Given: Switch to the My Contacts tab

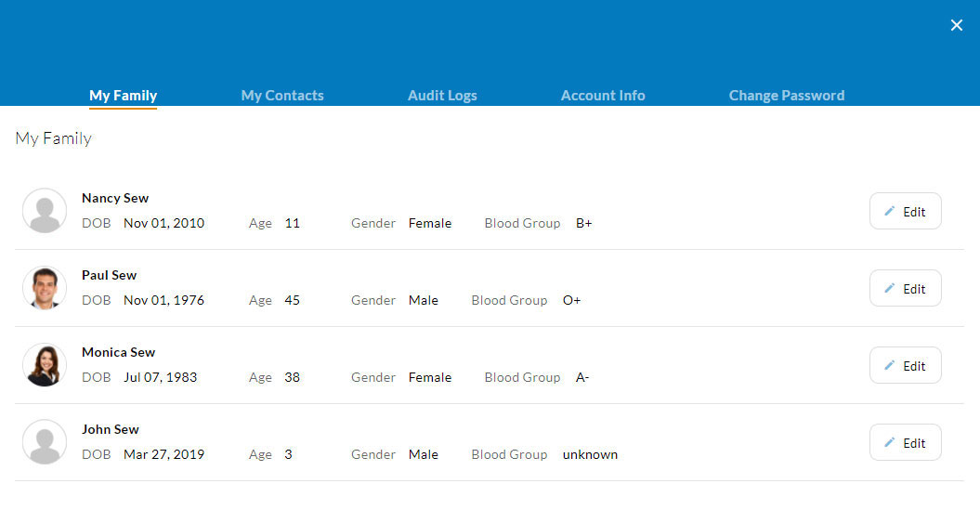Looking at the screenshot, I should point(282,96).
